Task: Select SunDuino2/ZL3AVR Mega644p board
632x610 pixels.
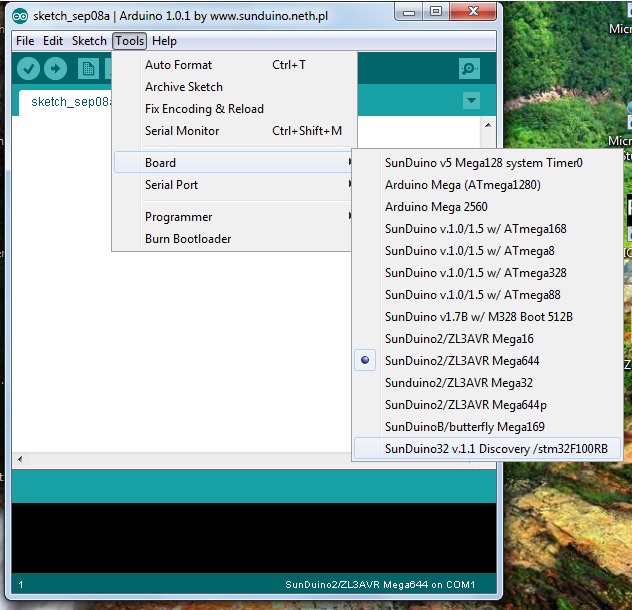Action: (487, 405)
